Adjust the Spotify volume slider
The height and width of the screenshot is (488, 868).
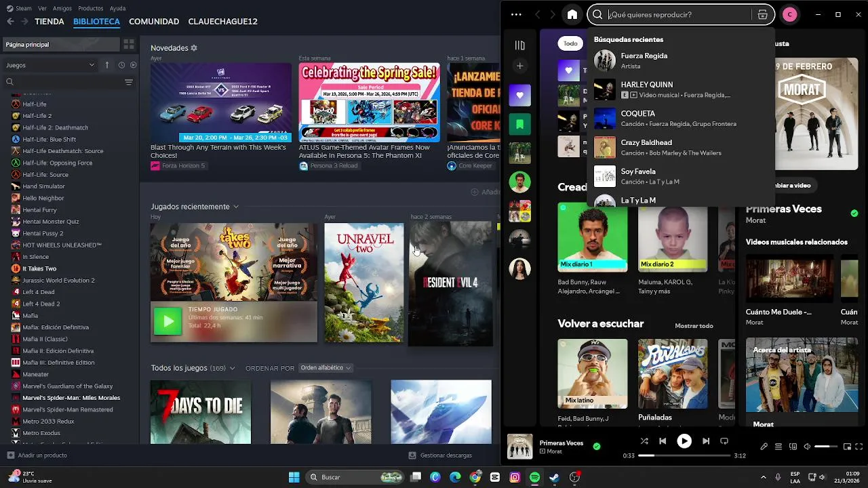point(826,447)
